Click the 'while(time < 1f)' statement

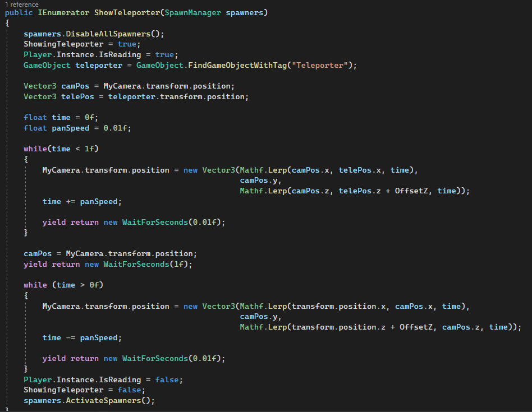pyautogui.click(x=61, y=149)
